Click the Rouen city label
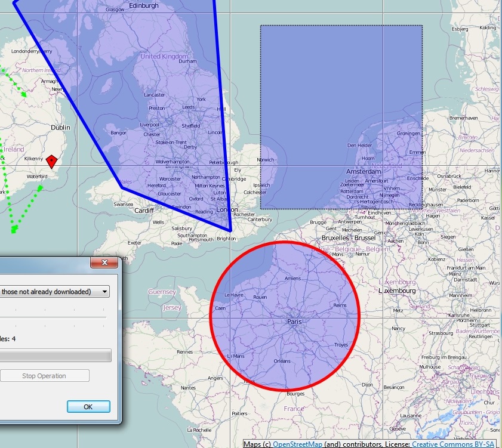 (x=260, y=297)
